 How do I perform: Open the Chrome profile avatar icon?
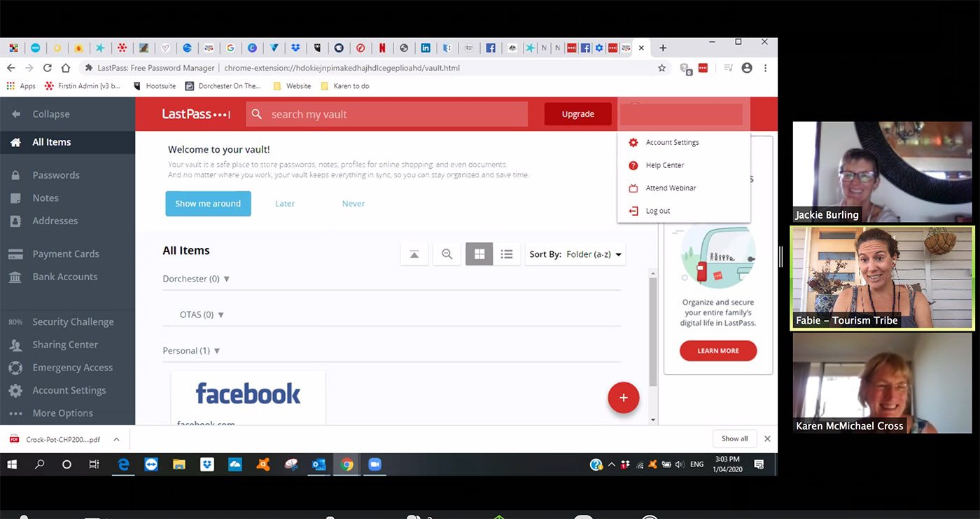coord(747,68)
